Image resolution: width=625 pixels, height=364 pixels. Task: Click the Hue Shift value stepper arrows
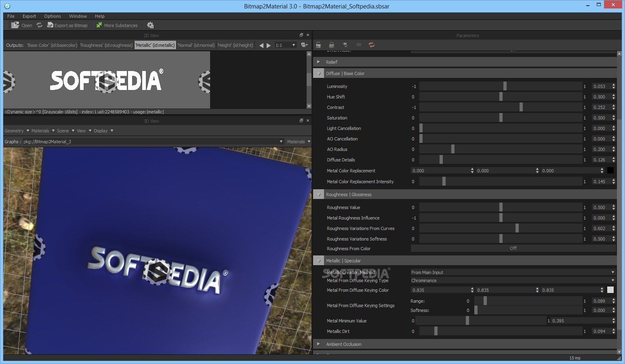tap(614, 97)
